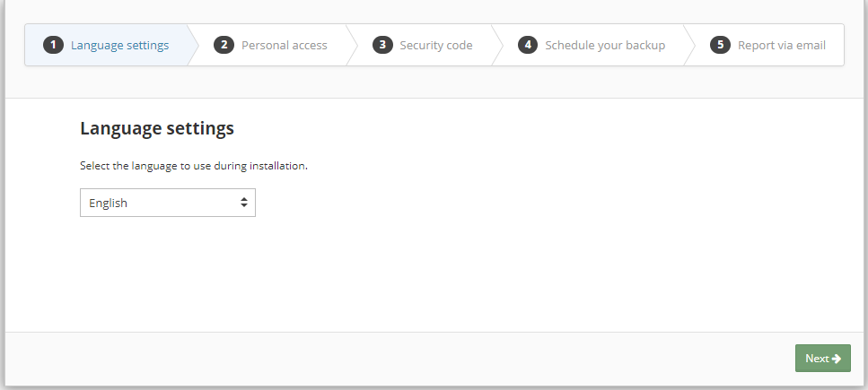The height and width of the screenshot is (390, 868).
Task: Click the chevron divider before Report via email
Action: click(689, 45)
